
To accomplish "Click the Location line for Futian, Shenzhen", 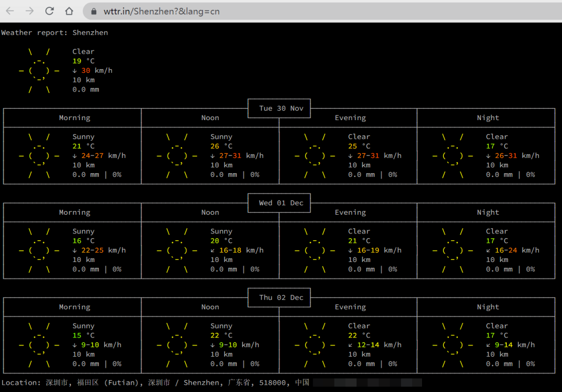I will (x=155, y=383).
